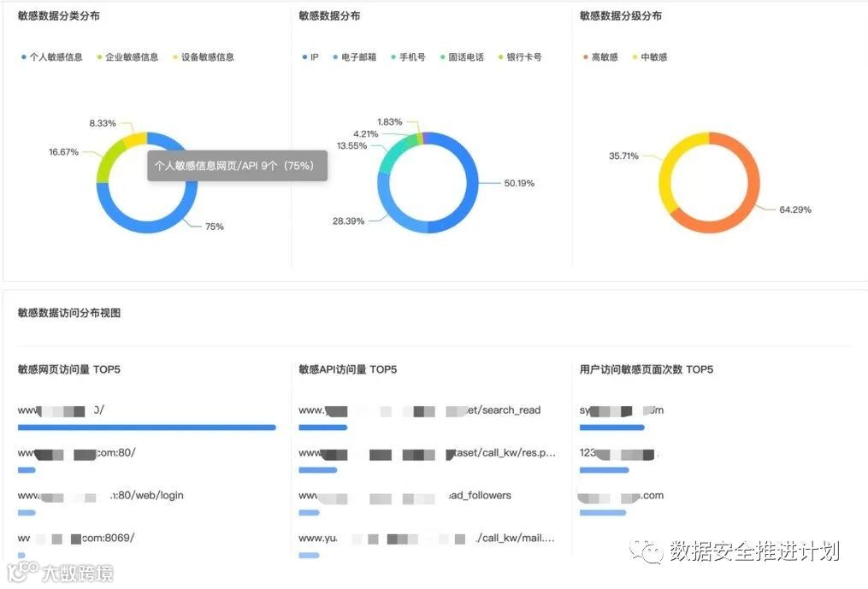Open the web page entry ending com:80/
This screenshot has width=868, height=589.
76,453
